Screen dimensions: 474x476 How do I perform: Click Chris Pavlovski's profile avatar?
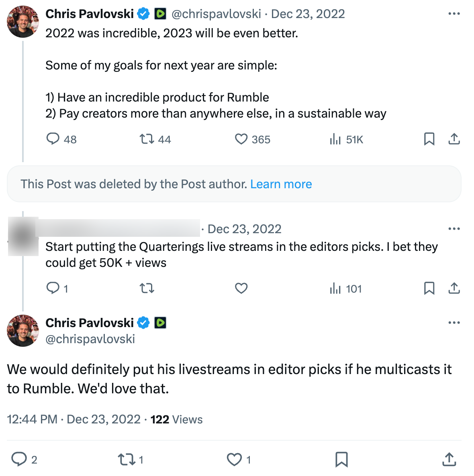pos(23,22)
